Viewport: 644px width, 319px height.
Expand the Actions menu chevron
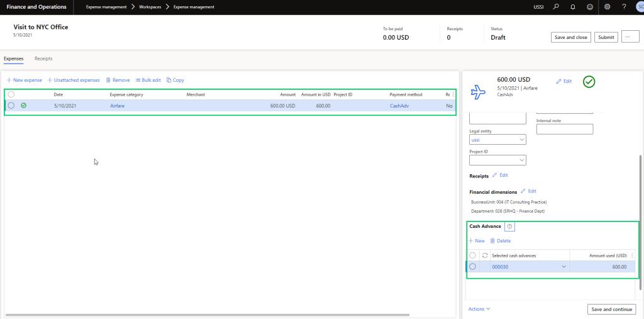click(488, 309)
